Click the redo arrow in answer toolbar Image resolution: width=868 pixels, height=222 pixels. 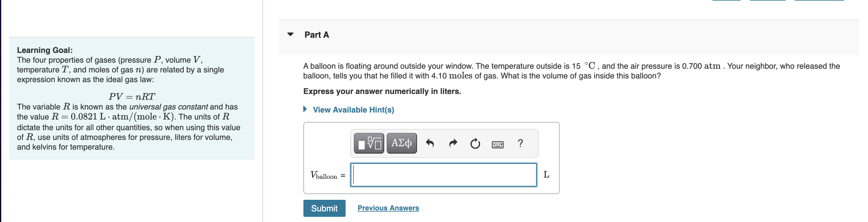coord(453,144)
